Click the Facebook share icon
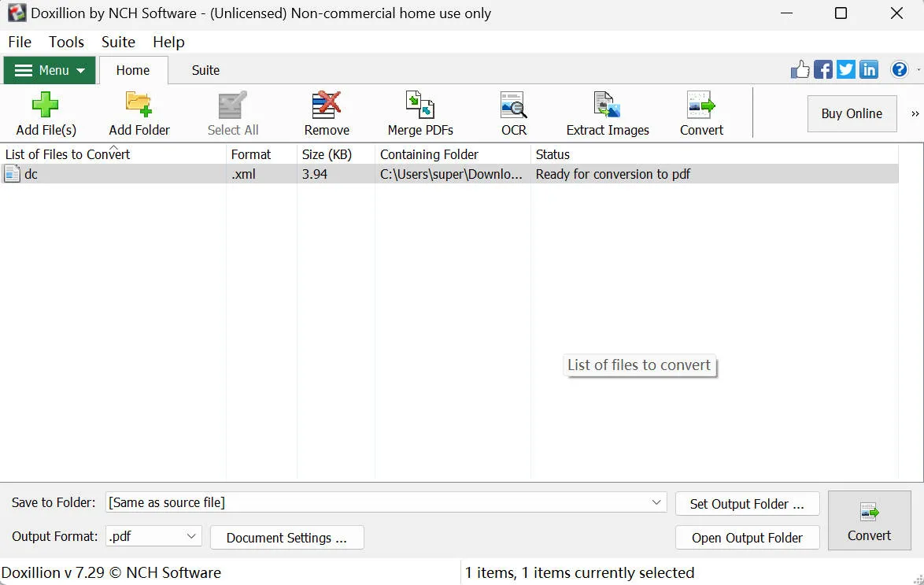 point(823,69)
